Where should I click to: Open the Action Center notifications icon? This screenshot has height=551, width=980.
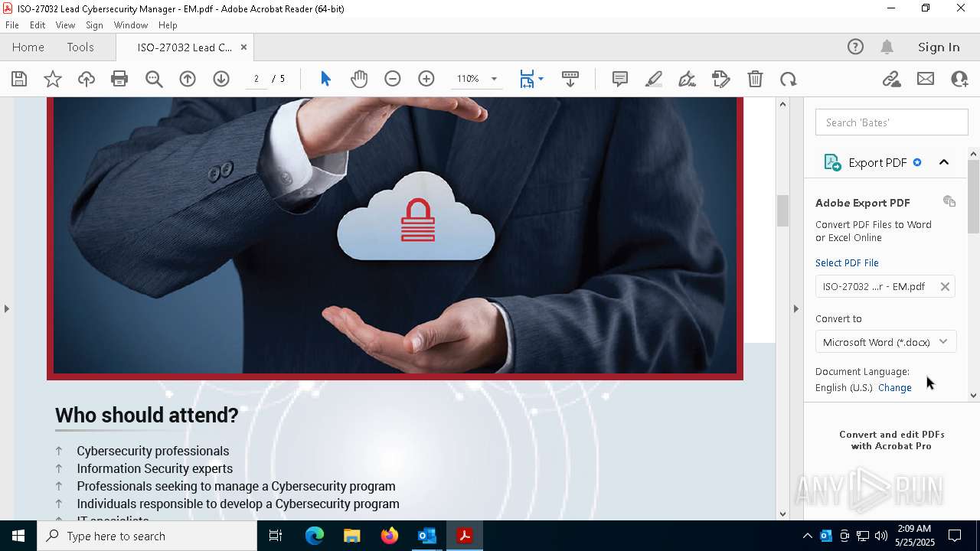click(955, 536)
